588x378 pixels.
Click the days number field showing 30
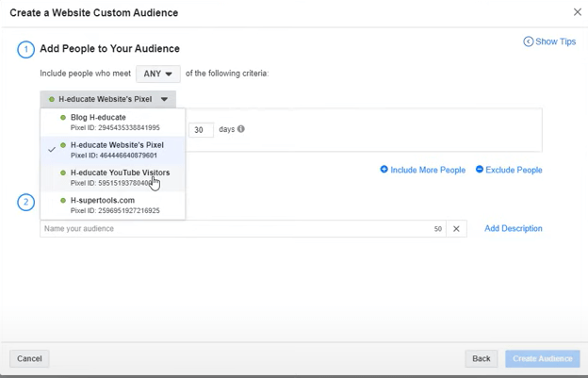coord(201,130)
